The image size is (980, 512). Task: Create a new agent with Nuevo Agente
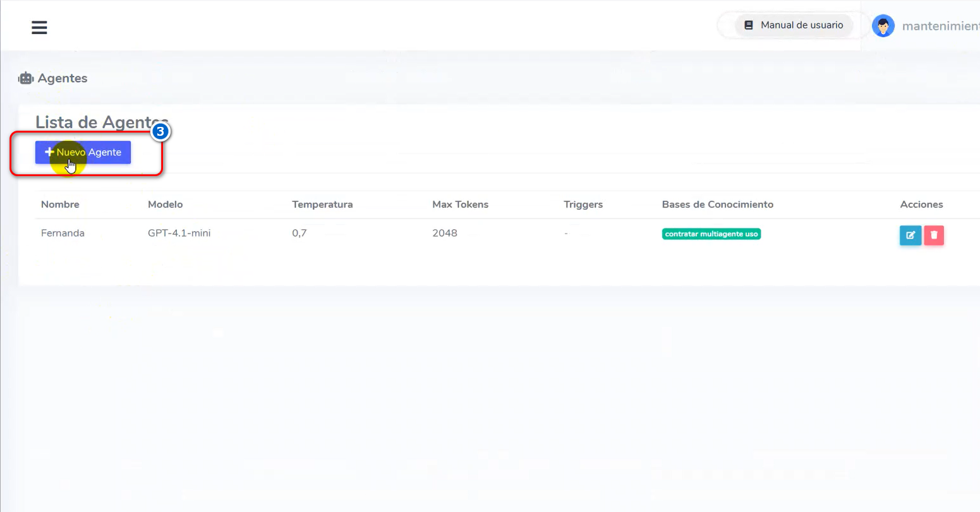(x=83, y=152)
